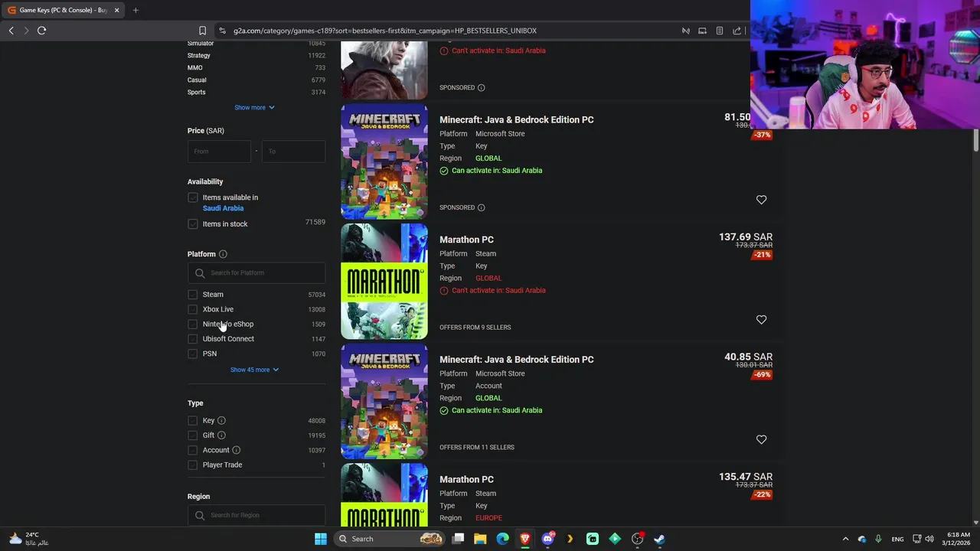Viewport: 980px width, 551px height.
Task: Open Windows Start menu
Action: click(321, 539)
